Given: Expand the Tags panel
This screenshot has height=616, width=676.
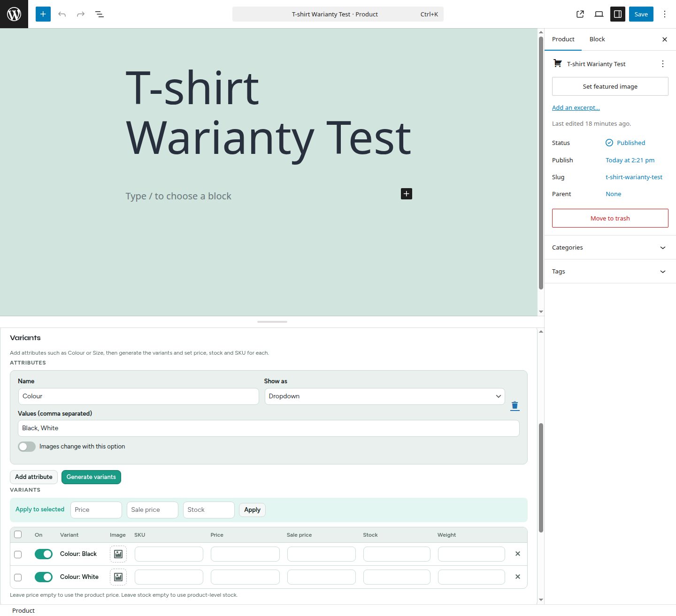Looking at the screenshot, I should 610,272.
